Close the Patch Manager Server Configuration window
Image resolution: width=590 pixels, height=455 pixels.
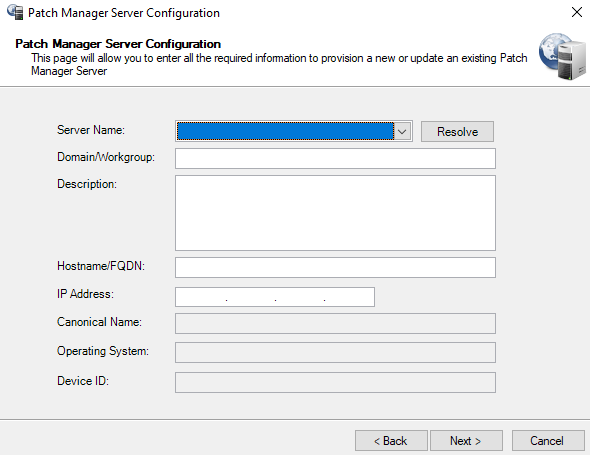(x=576, y=12)
